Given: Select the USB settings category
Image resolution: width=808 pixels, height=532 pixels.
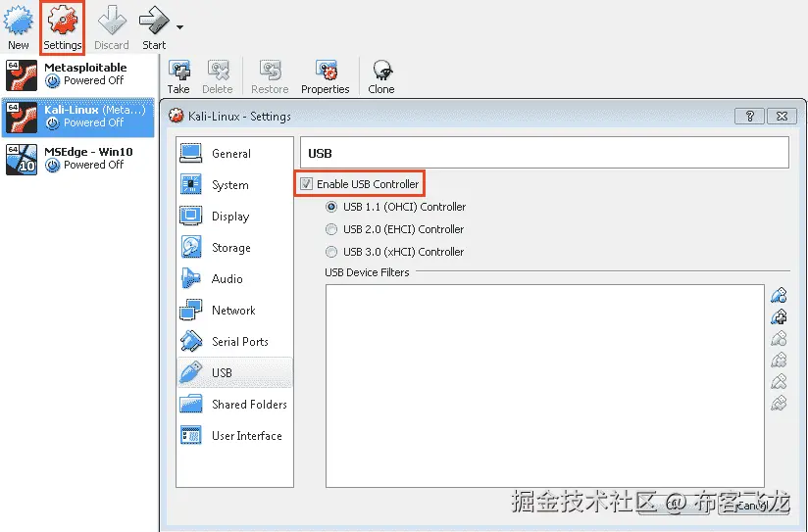Looking at the screenshot, I should pyautogui.click(x=234, y=372).
